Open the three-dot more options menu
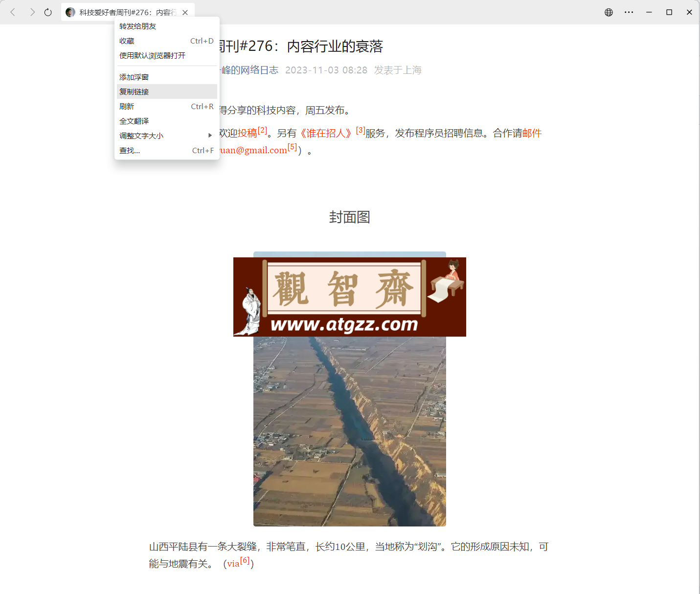Screen dimensions: 700x594 pos(629,12)
